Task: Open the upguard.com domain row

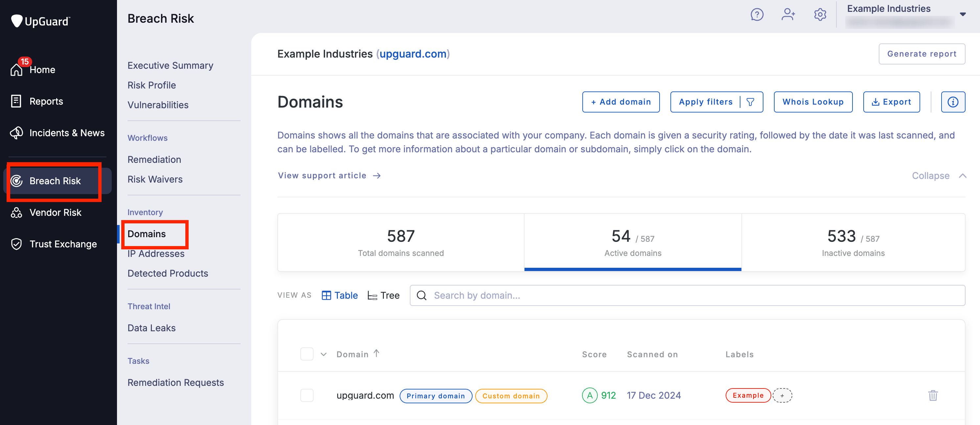Action: [x=365, y=396]
